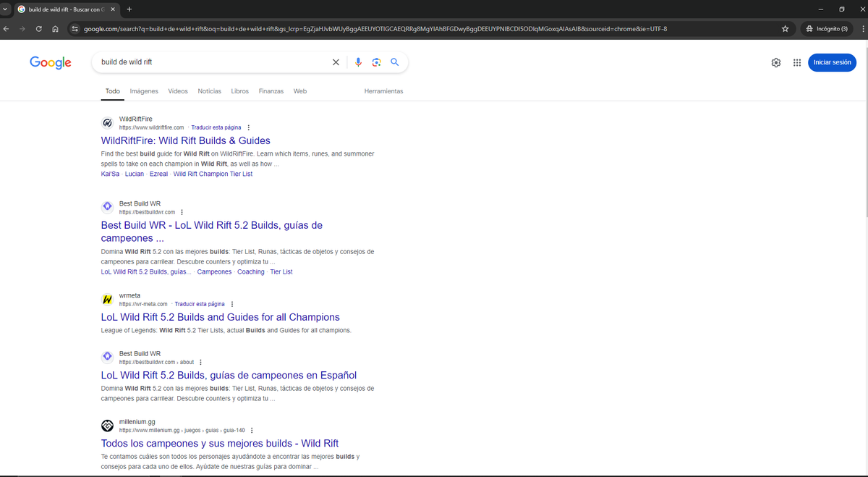View site information icon in address bar

click(75, 29)
